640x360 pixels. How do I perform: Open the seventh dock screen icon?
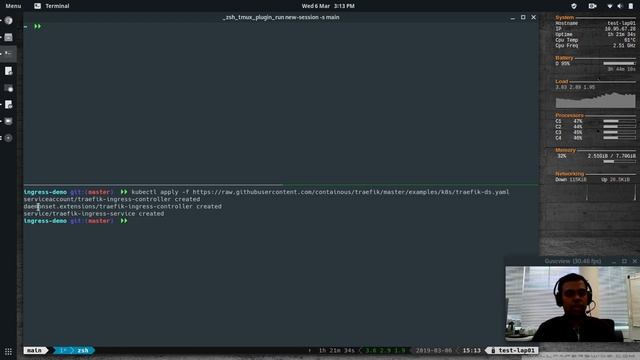(x=9, y=121)
